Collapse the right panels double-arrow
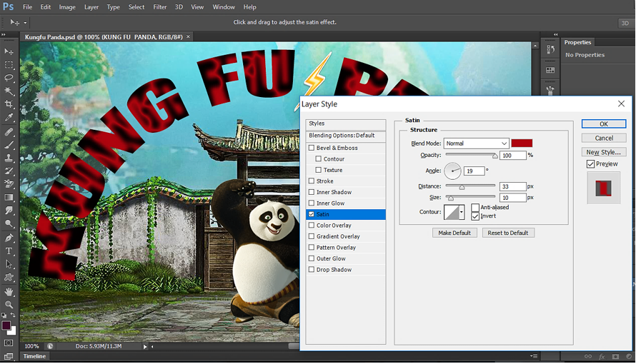 click(556, 35)
